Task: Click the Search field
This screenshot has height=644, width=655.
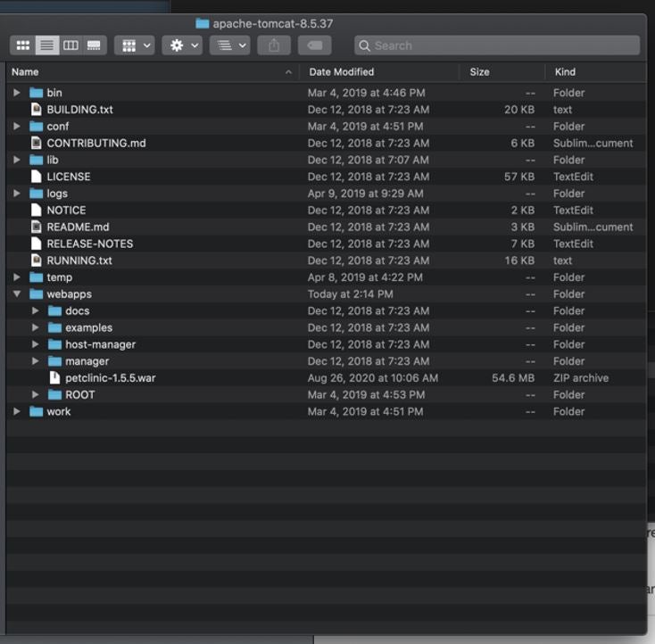Action: pos(497,45)
